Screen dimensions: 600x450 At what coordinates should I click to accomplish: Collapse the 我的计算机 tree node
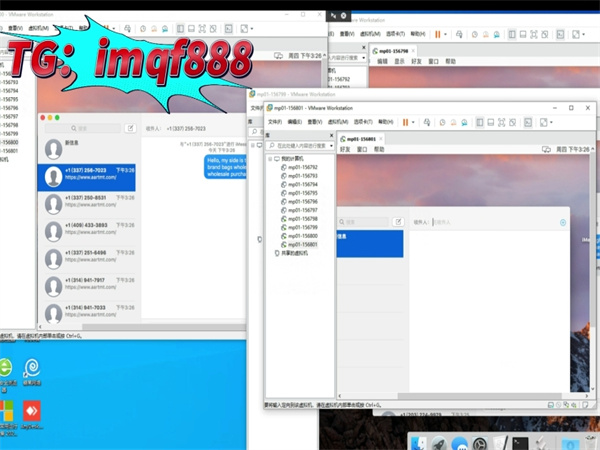click(269, 159)
